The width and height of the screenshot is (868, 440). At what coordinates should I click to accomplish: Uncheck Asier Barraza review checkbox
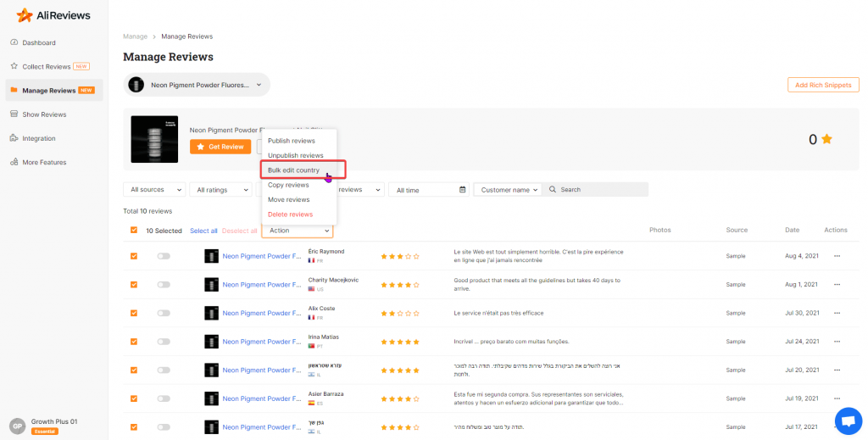(x=133, y=398)
